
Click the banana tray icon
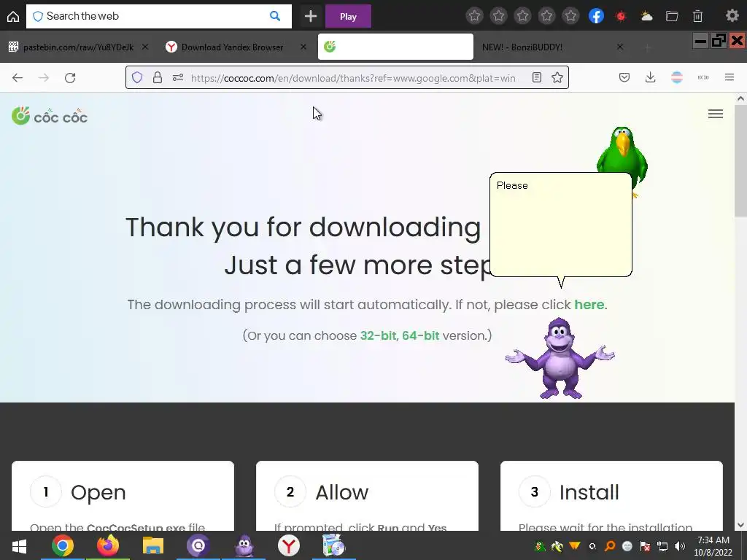pyautogui.click(x=557, y=546)
